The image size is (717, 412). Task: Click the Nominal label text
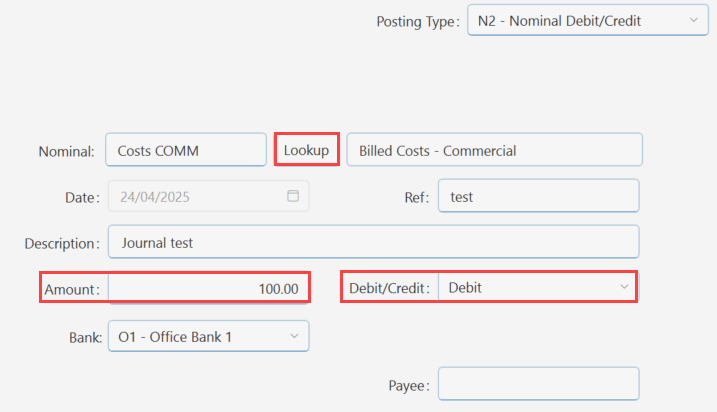66,151
